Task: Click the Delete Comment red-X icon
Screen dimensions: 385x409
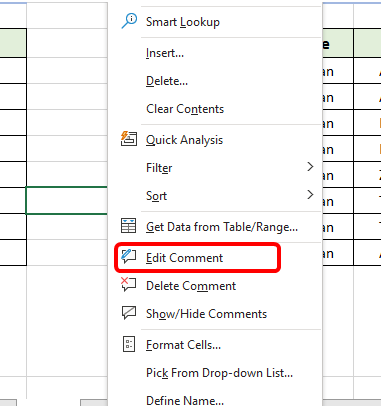Action: pyautogui.click(x=128, y=284)
